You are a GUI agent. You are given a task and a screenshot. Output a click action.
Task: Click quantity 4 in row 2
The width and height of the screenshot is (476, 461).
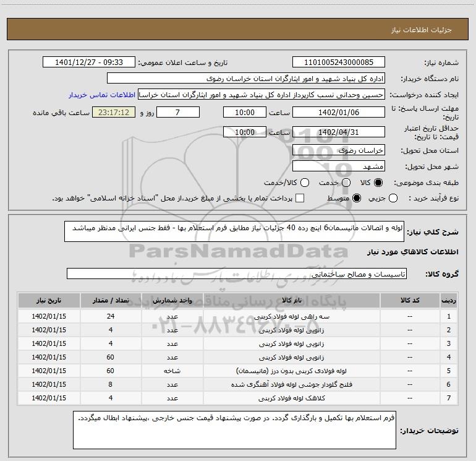click(x=111, y=330)
